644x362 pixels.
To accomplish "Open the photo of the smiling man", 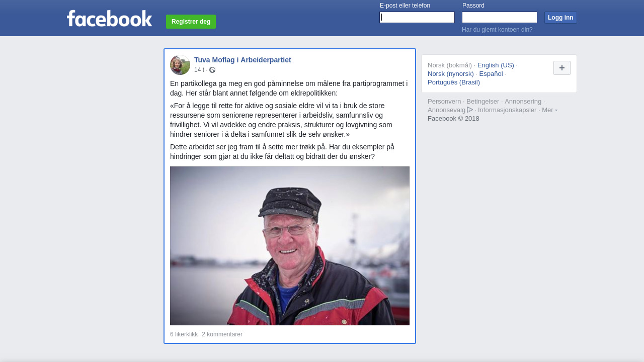I will coord(290,246).
